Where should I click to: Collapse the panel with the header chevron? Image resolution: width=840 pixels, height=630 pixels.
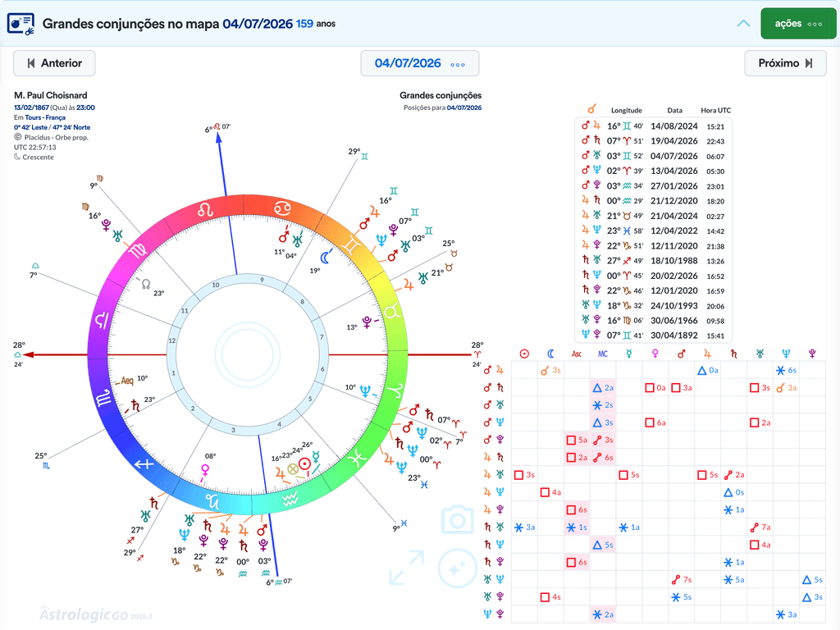pyautogui.click(x=743, y=24)
